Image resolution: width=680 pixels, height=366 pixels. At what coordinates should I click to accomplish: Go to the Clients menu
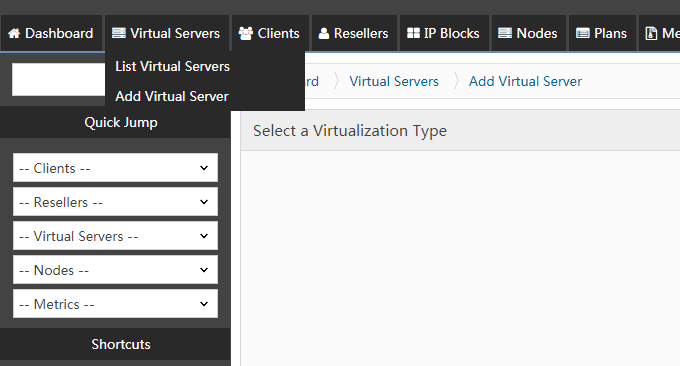pyautogui.click(x=270, y=33)
